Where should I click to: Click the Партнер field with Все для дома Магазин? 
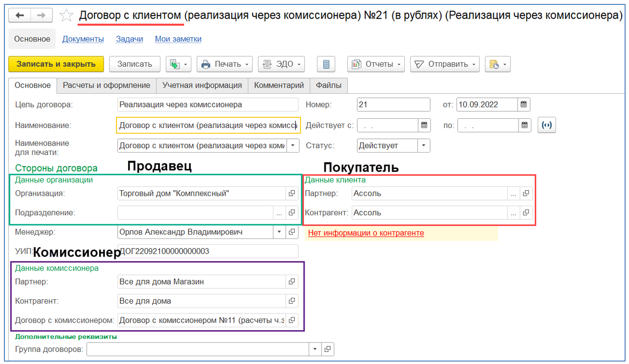[x=202, y=282]
